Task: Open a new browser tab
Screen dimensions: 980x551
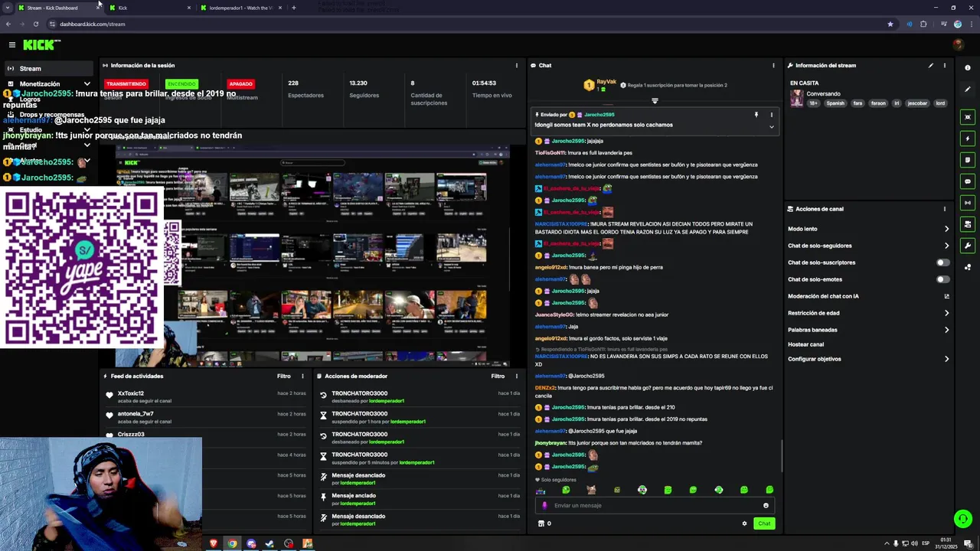Action: 294,8
